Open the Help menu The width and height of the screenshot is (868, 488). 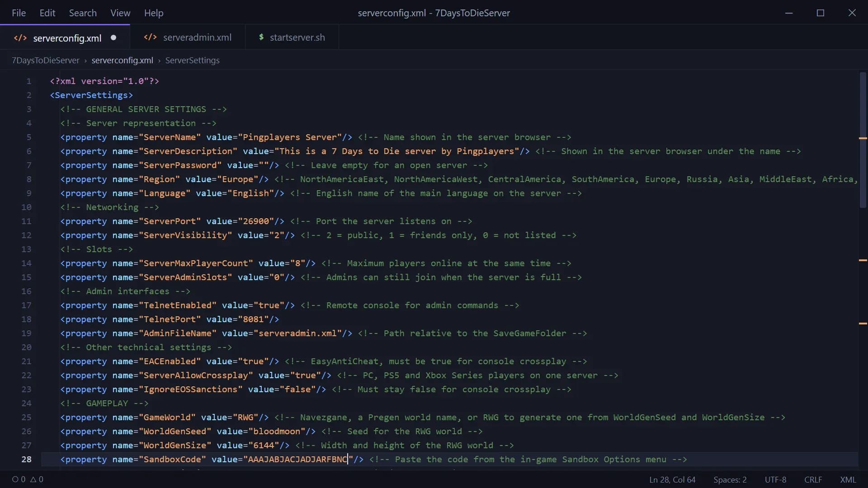[x=154, y=13]
